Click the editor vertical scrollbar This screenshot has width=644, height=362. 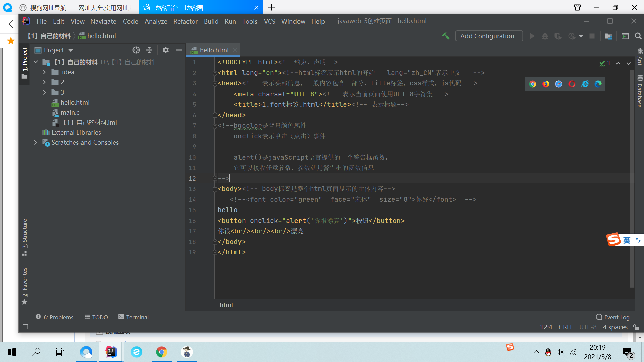pyautogui.click(x=632, y=178)
